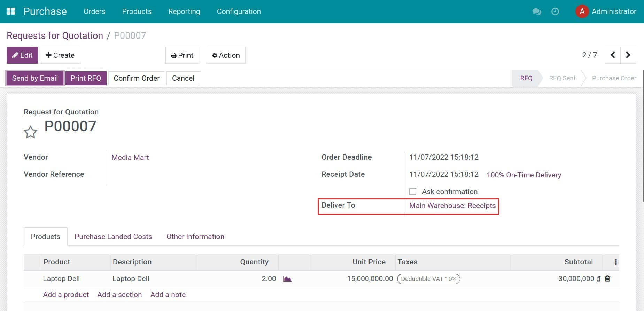Open the forecast chart icon for Laptop Dell
The width and height of the screenshot is (644, 311).
[x=287, y=279]
